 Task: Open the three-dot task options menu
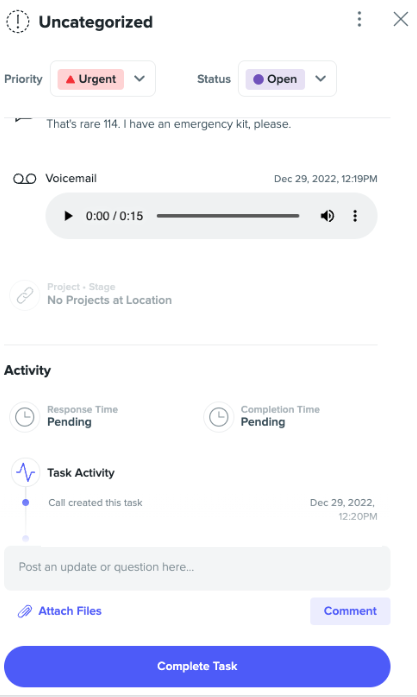(x=359, y=19)
